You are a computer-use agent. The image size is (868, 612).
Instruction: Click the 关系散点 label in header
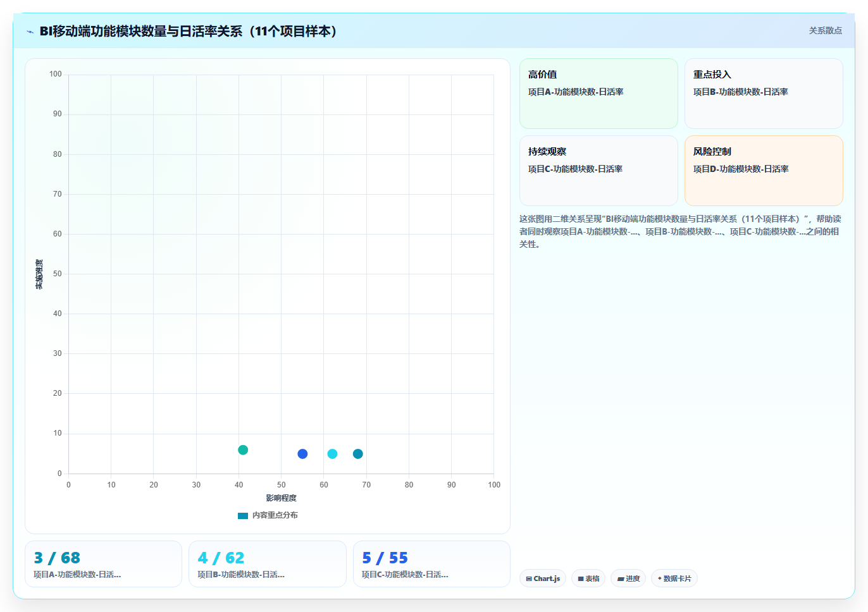tap(825, 30)
